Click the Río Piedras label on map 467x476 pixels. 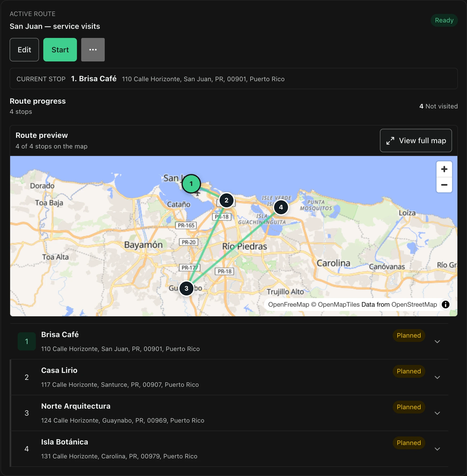pos(244,246)
